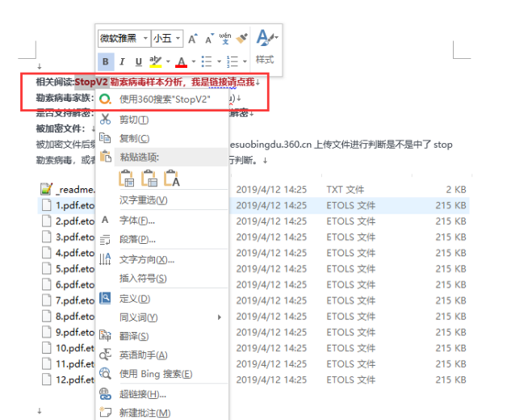
Task: Apply yellow text highlight color
Action: pos(156,61)
